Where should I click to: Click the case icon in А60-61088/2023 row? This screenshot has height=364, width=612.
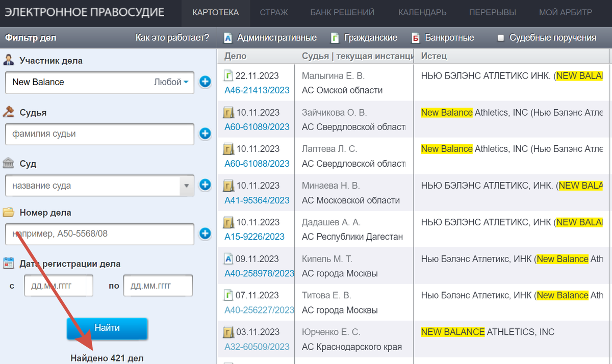[x=229, y=149]
